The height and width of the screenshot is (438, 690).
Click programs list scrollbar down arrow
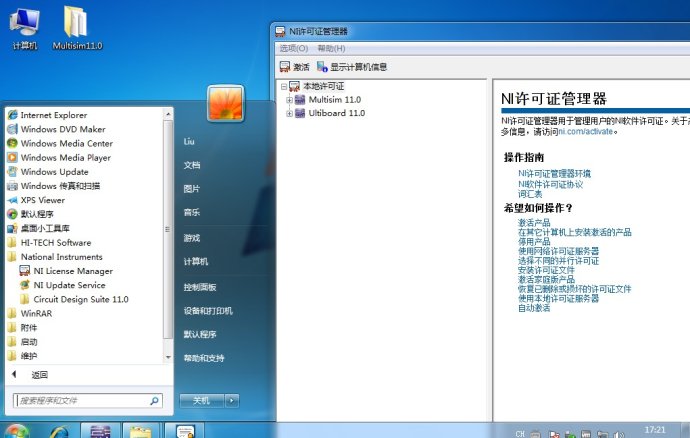point(168,357)
